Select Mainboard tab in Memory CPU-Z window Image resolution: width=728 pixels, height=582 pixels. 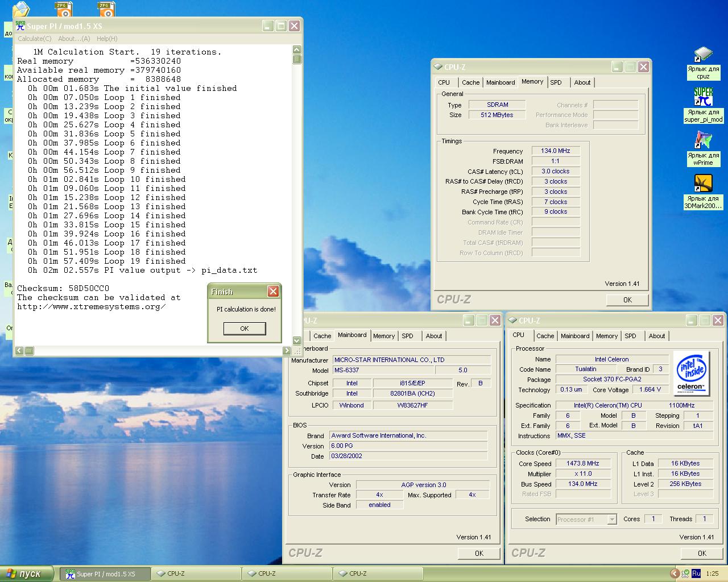pos(500,82)
